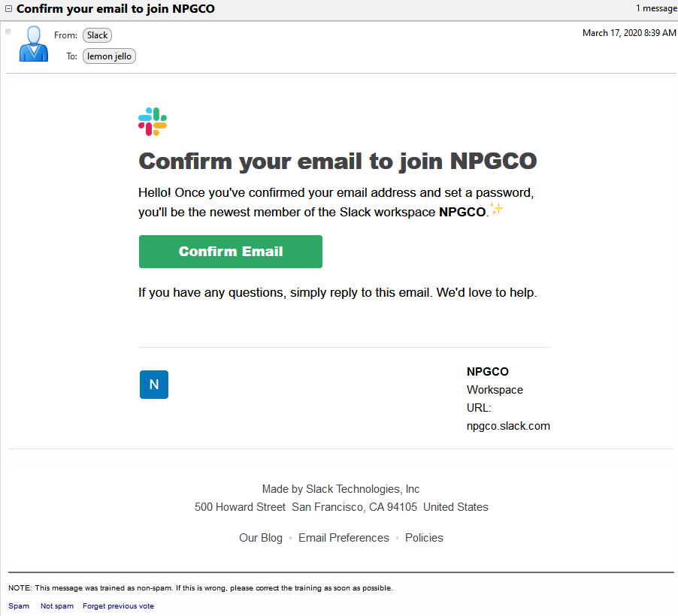
Task: Click the green Confirm Email button
Action: (231, 252)
